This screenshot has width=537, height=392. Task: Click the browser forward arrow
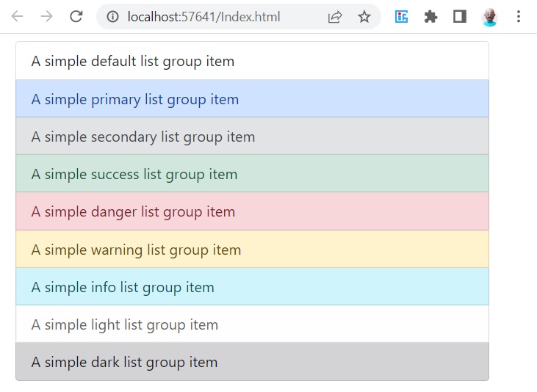coord(46,16)
